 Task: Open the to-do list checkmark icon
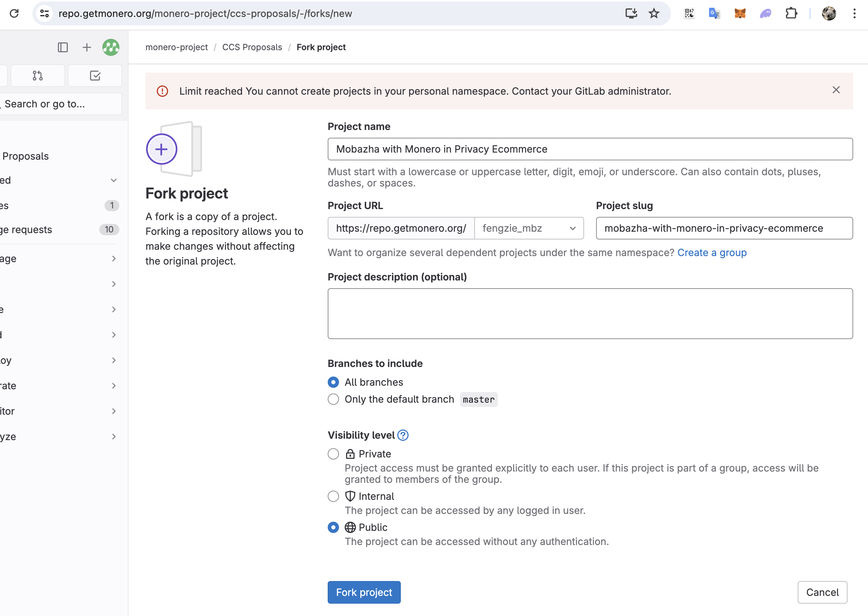95,76
